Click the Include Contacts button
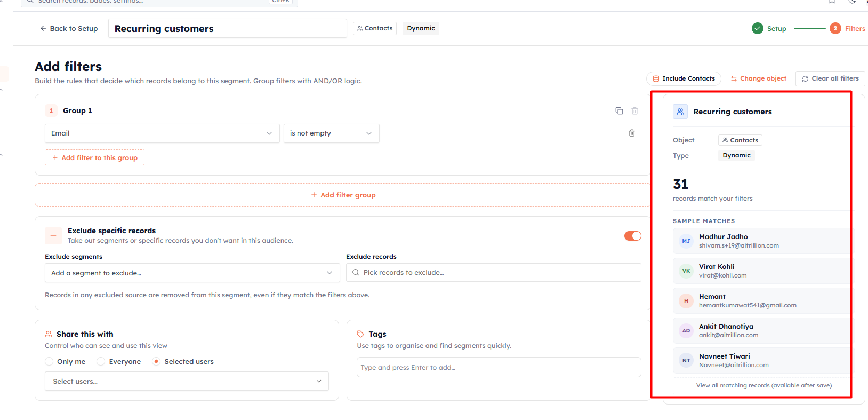868x420 pixels. tap(684, 78)
